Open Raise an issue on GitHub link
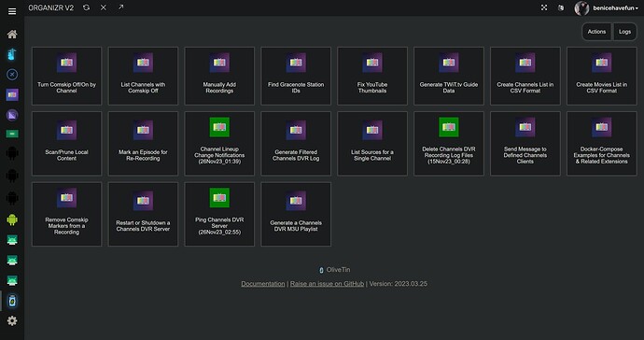 (x=327, y=284)
